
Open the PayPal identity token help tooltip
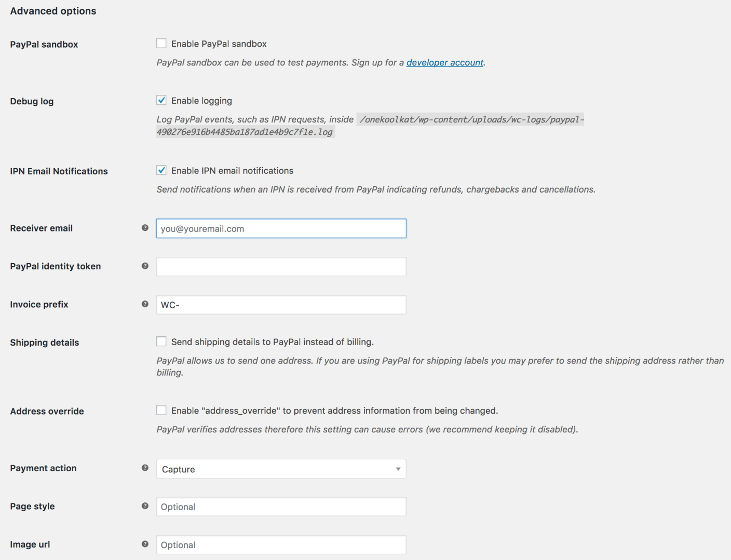coord(145,266)
